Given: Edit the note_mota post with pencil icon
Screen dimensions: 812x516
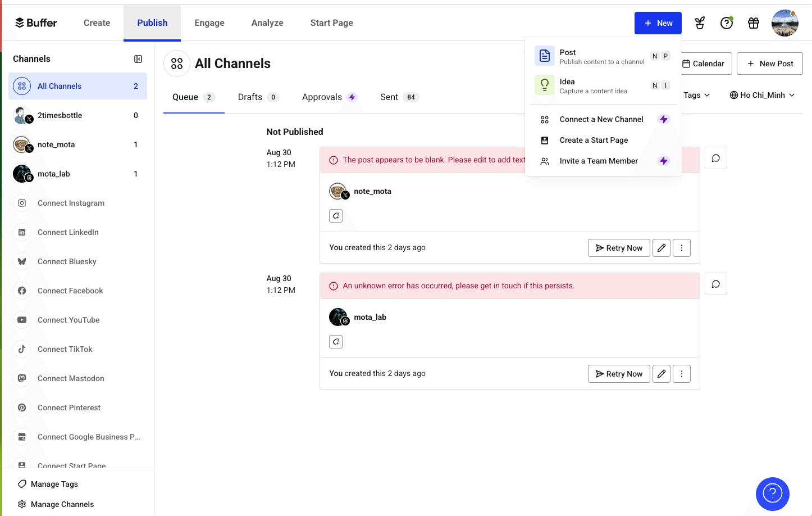Looking at the screenshot, I should pyautogui.click(x=662, y=248).
